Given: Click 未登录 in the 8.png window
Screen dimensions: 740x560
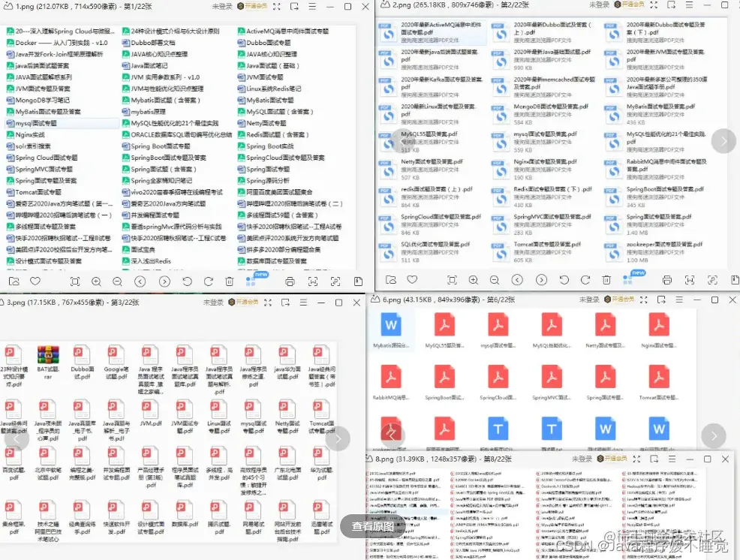Looking at the screenshot, I should (x=582, y=459).
